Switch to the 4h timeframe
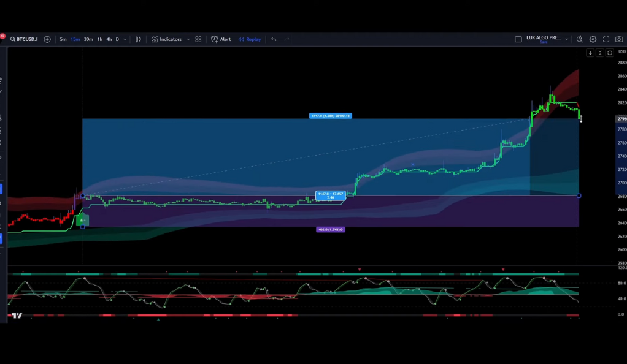 tap(109, 39)
